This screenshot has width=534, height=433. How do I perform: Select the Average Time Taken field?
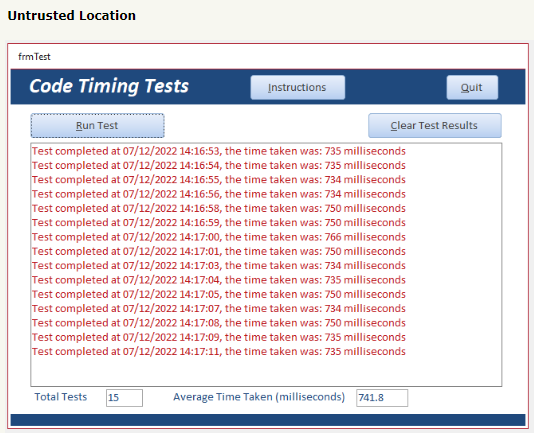[x=382, y=398]
